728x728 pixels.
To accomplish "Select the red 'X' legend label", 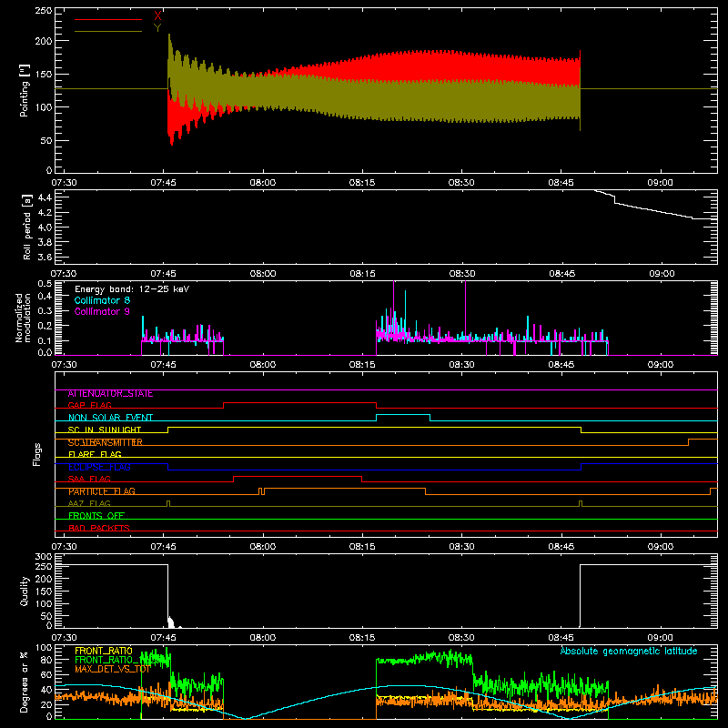I will click(157, 16).
